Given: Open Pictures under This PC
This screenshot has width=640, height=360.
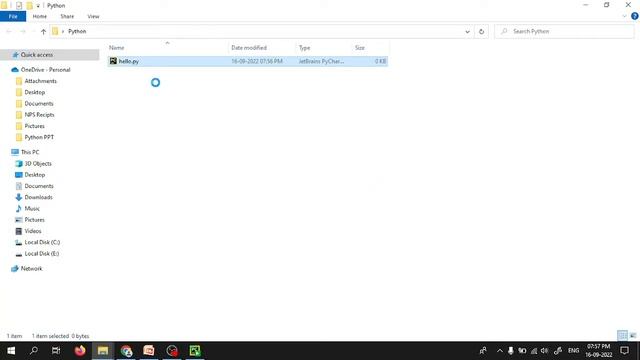Looking at the screenshot, I should click(34, 220).
